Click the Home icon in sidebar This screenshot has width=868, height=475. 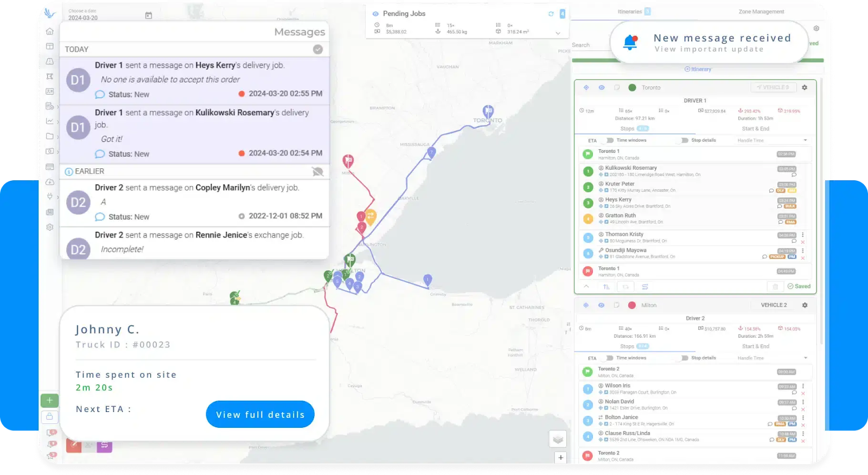tap(50, 31)
